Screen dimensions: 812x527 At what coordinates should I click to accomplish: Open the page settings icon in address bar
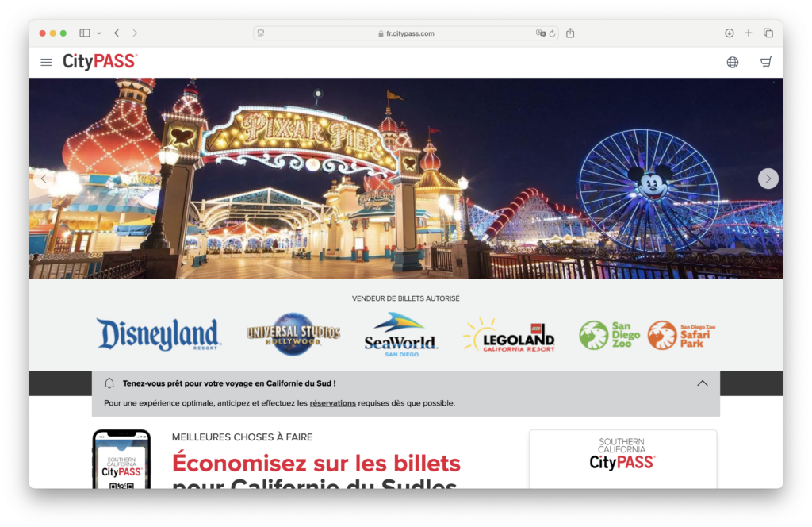(x=261, y=33)
